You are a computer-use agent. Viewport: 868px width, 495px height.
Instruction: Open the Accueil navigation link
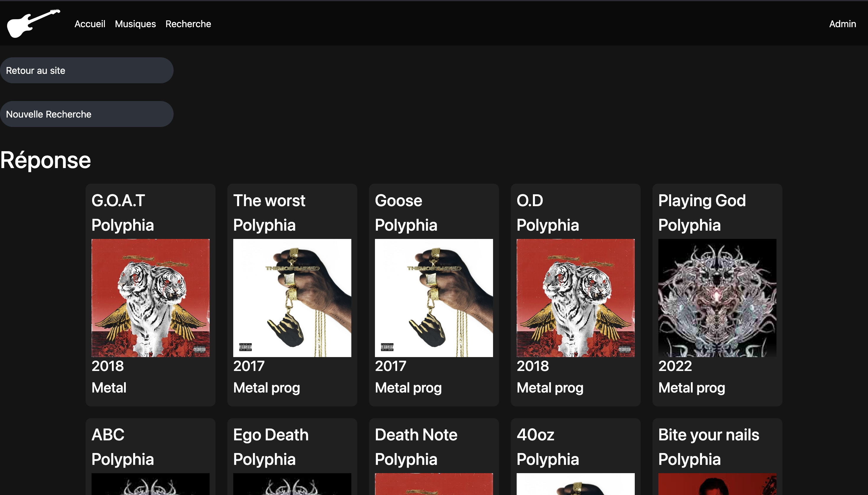[x=90, y=24]
